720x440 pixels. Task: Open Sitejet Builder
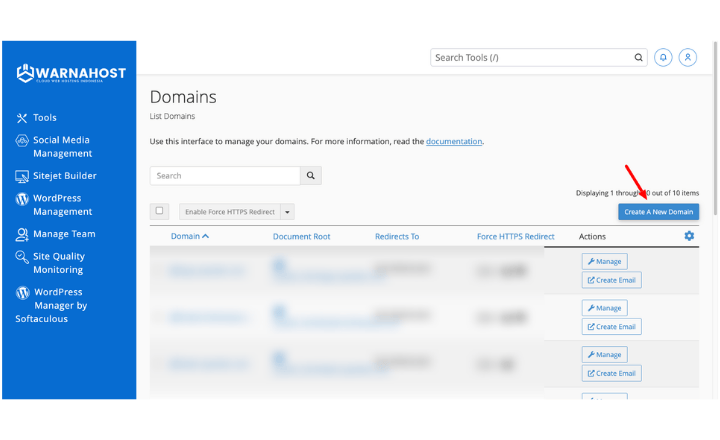click(x=65, y=176)
